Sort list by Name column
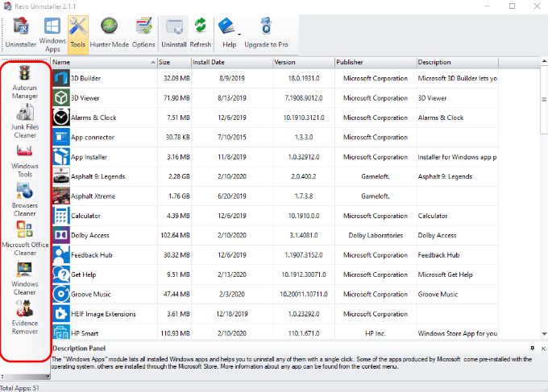The image size is (548, 392). (104, 62)
